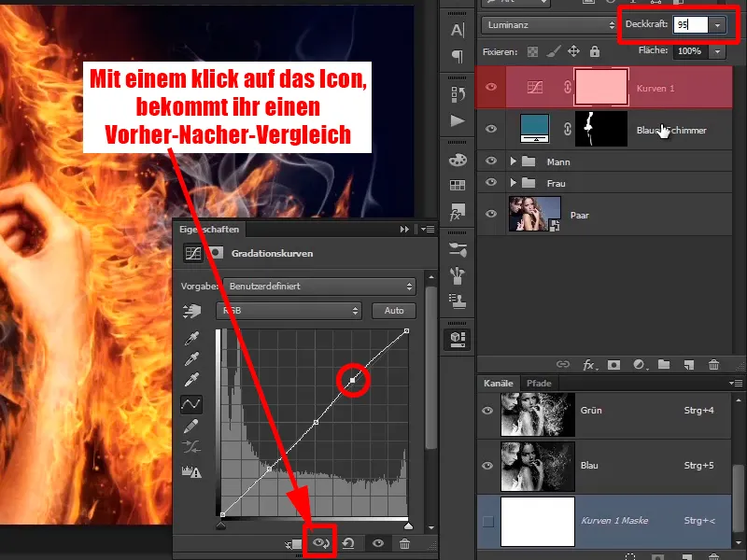
Task: Lock all padlock icon
Action: [595, 51]
